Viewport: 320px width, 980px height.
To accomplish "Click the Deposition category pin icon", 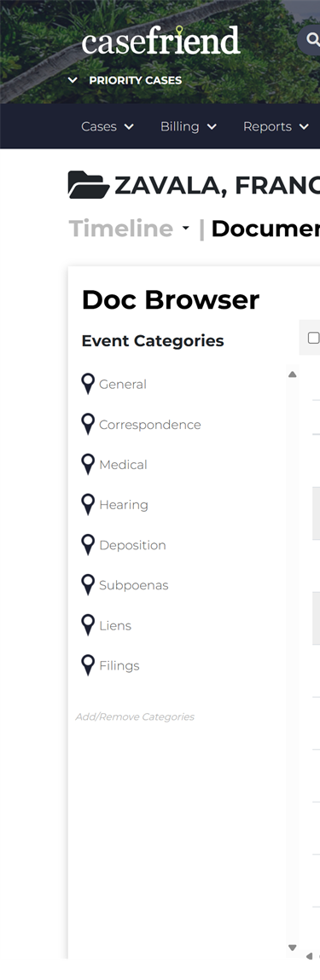I will tap(88, 544).
